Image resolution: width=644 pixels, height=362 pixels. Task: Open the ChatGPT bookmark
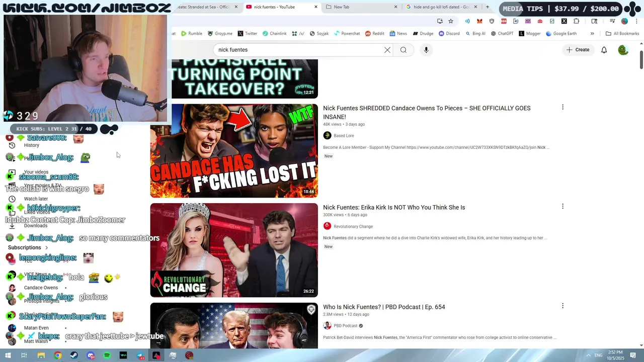click(x=502, y=34)
